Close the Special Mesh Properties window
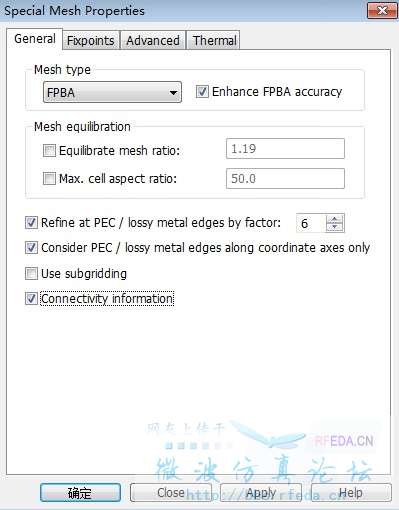Screen dimensions: 399x510 pos(382,11)
